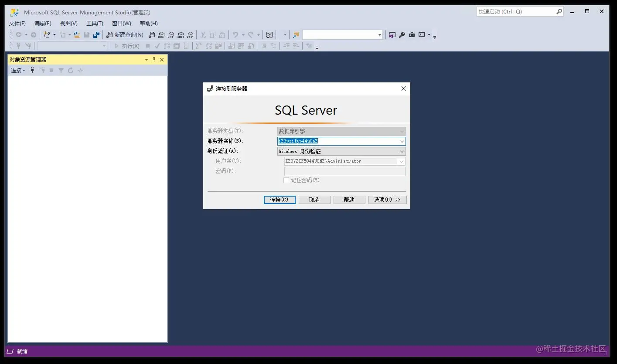Open the New Project dropdown arrow
Image resolution: width=617 pixels, height=364 pixels.
point(55,35)
